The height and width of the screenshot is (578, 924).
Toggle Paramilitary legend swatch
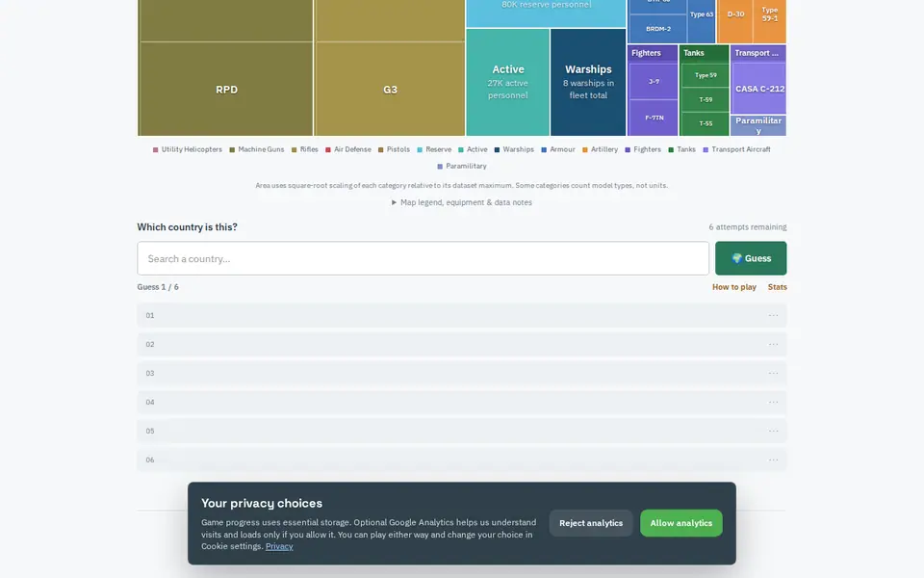pyautogui.click(x=440, y=167)
